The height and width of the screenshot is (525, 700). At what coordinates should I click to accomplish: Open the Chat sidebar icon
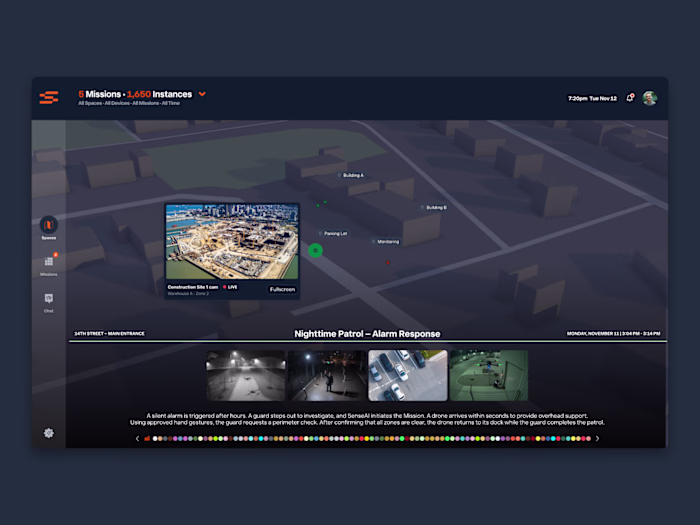(49, 298)
